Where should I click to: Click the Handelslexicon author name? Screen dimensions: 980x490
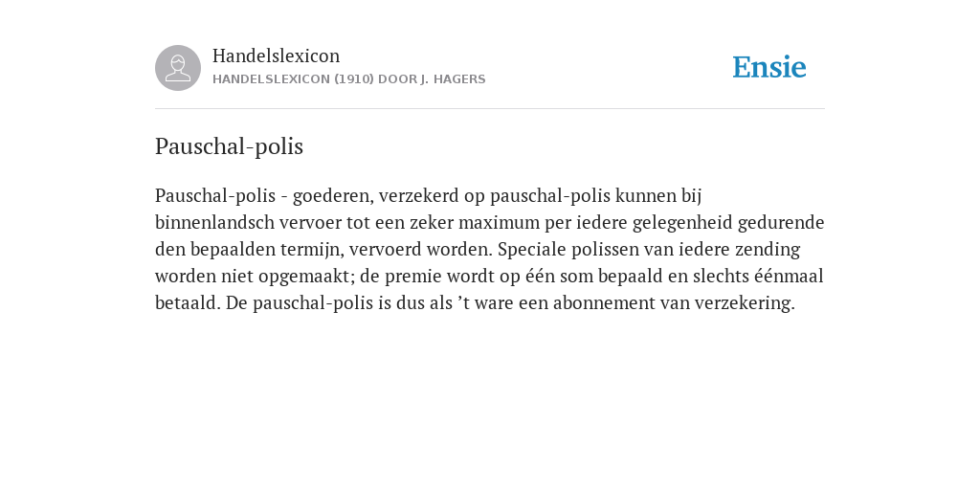[277, 56]
